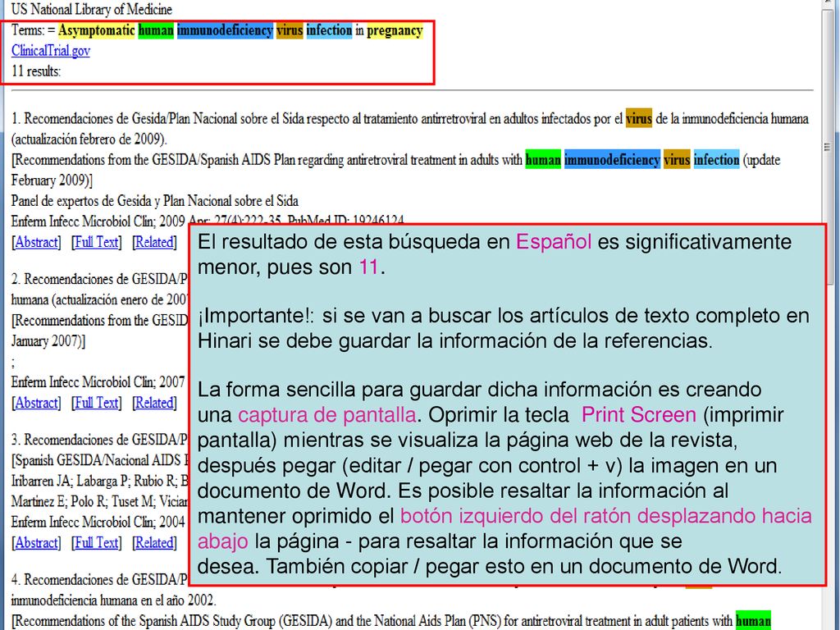Click 'Martinez E; Polo R; Tuset M' authors
The width and height of the screenshot is (840, 630).
click(x=99, y=501)
